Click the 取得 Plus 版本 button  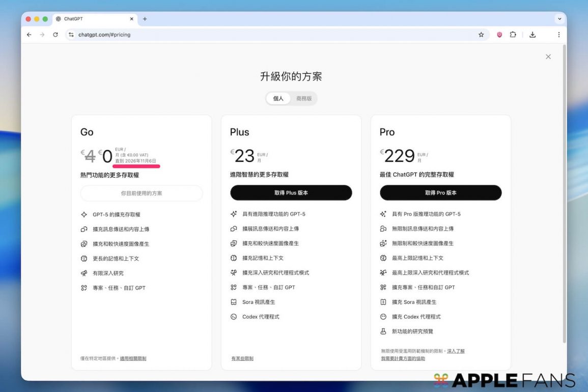[291, 193]
